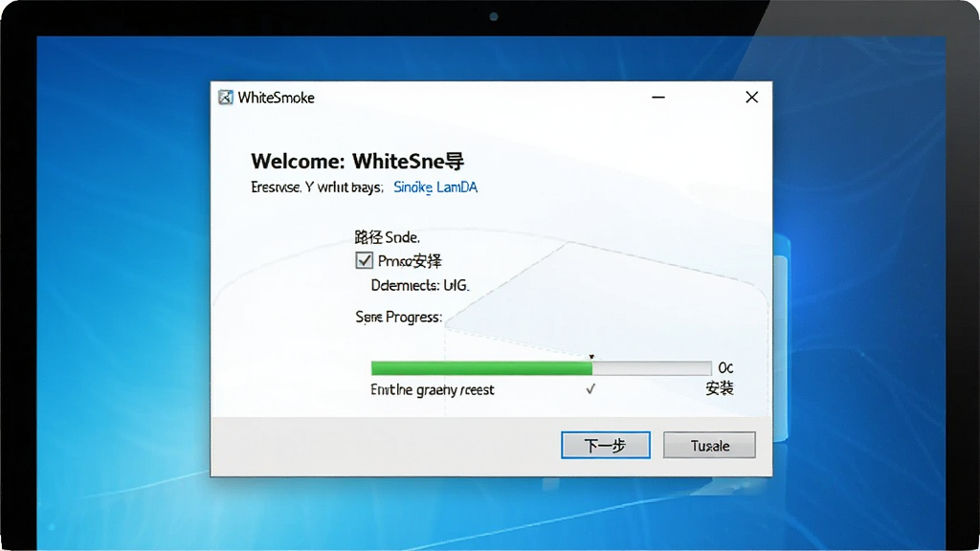Click the Same Progress: label

point(399,318)
